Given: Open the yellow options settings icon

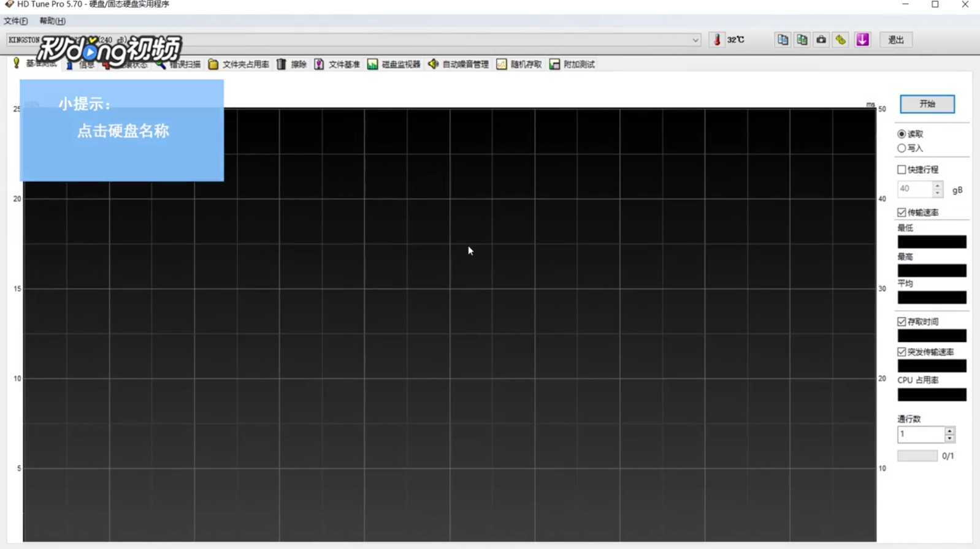Looking at the screenshot, I should 841,40.
